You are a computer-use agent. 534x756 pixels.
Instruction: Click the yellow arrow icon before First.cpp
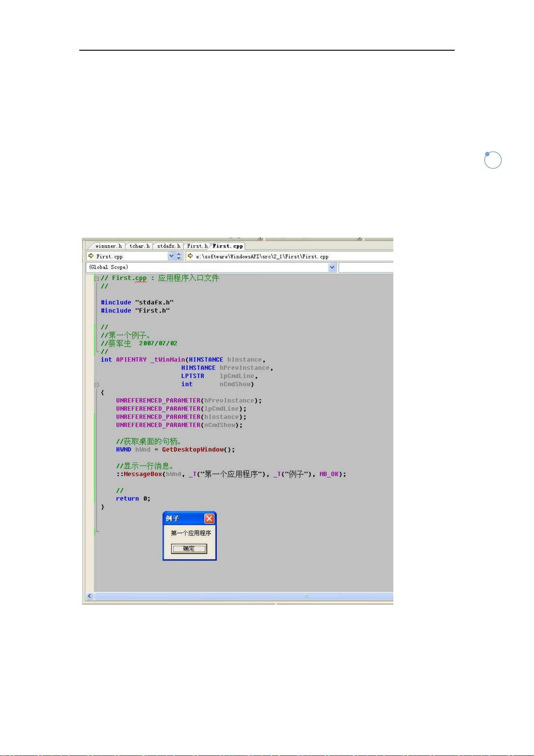[x=91, y=256]
